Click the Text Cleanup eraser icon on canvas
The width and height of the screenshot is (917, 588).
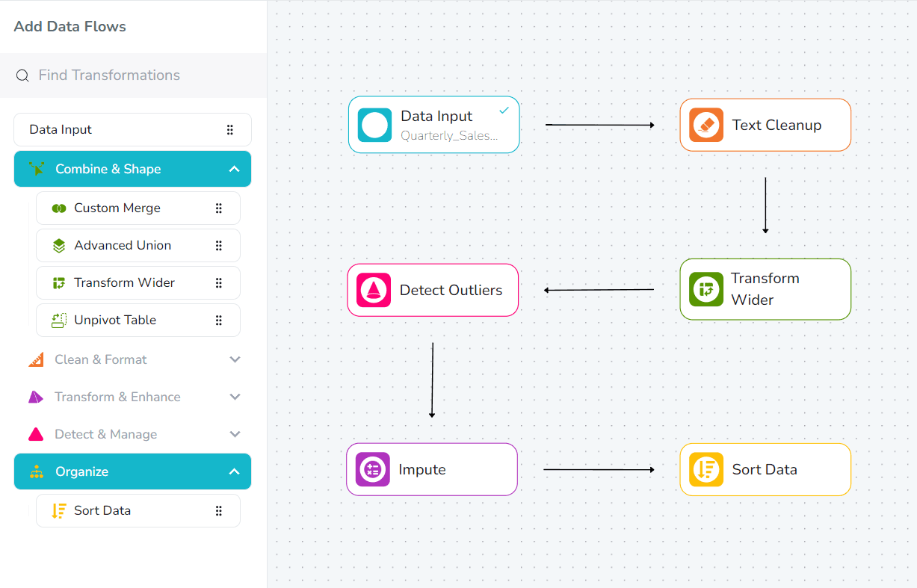pos(706,125)
